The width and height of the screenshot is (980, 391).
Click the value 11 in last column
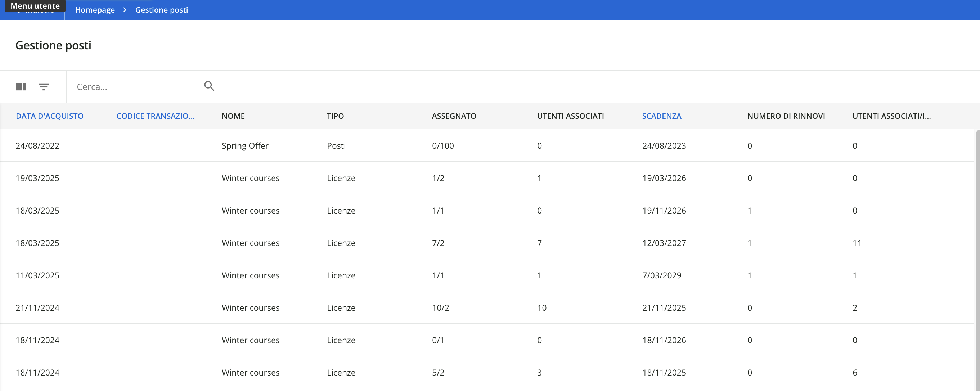tap(857, 243)
